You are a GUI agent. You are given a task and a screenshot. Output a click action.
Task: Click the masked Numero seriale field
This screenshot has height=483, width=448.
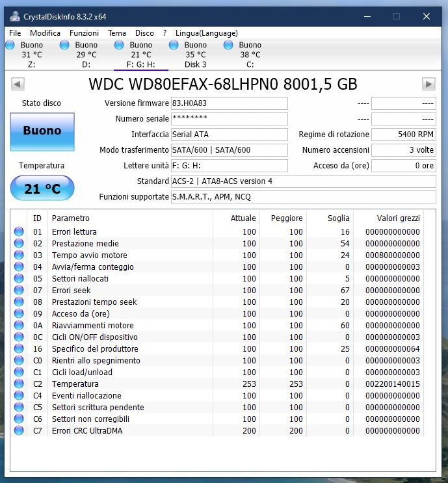tap(230, 119)
